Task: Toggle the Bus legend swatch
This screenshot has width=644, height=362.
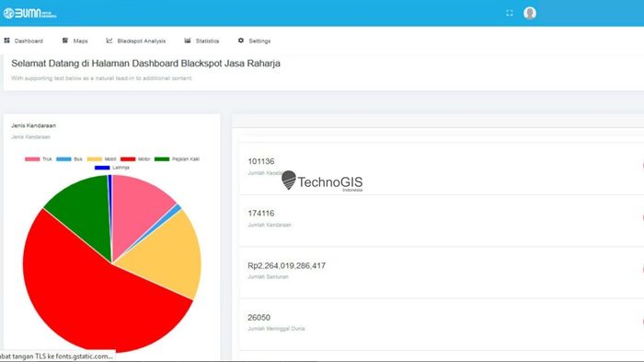Action: pos(63,158)
